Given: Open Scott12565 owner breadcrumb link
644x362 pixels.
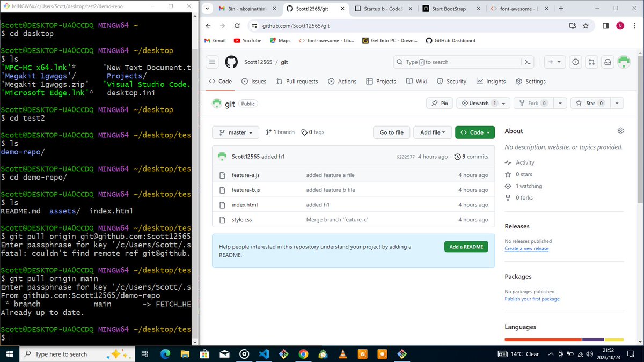Looking at the screenshot, I should [x=258, y=62].
